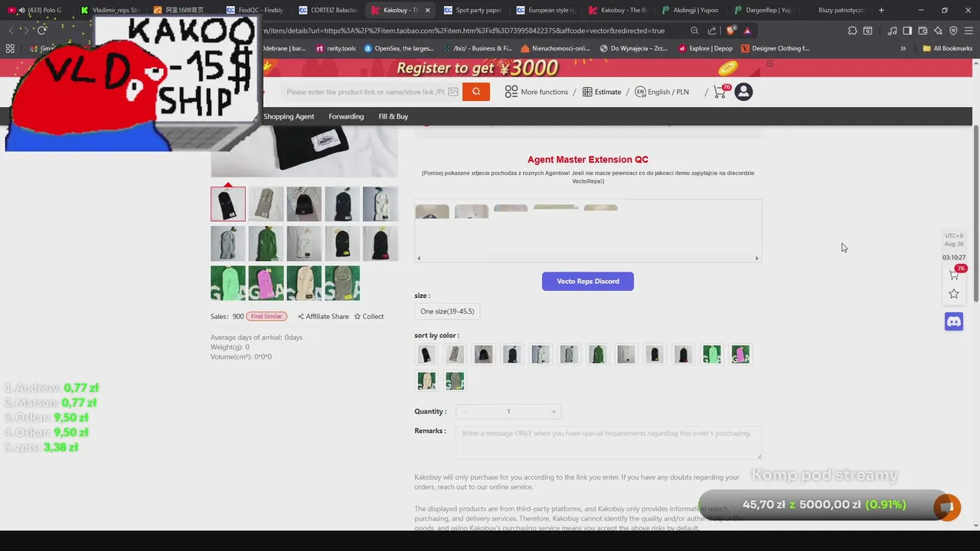
Task: Open the Fill & Buy menu item
Action: pyautogui.click(x=394, y=116)
